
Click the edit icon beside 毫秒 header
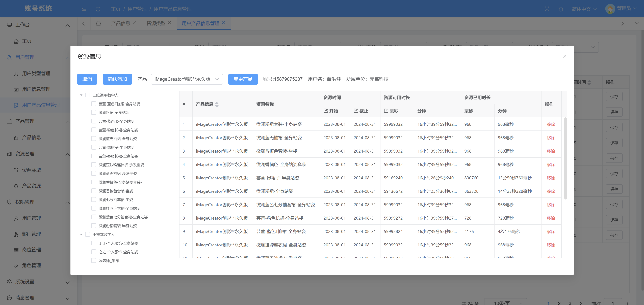(386, 111)
